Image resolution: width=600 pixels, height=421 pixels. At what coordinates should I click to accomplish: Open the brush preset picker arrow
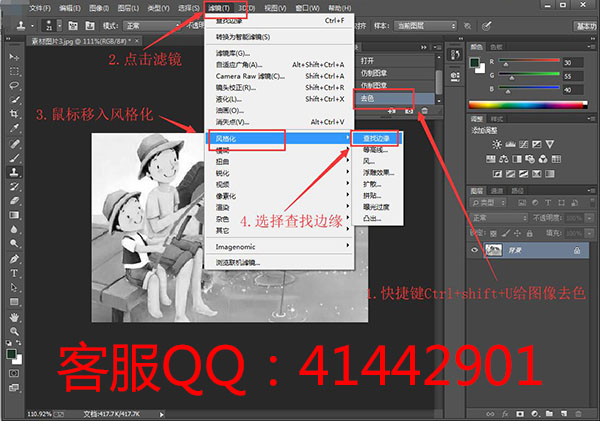60,26
